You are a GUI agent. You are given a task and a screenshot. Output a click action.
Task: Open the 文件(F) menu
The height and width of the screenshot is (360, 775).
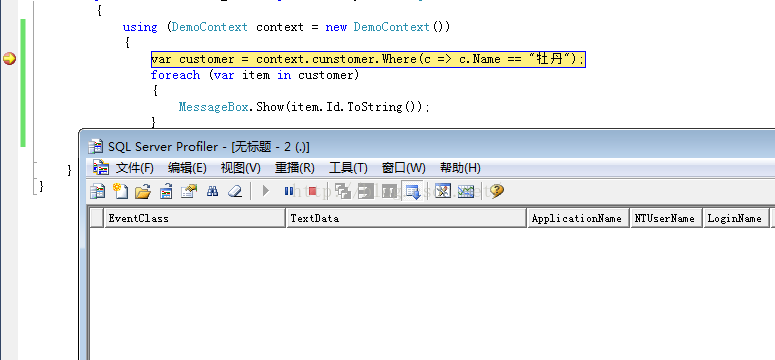(x=134, y=168)
